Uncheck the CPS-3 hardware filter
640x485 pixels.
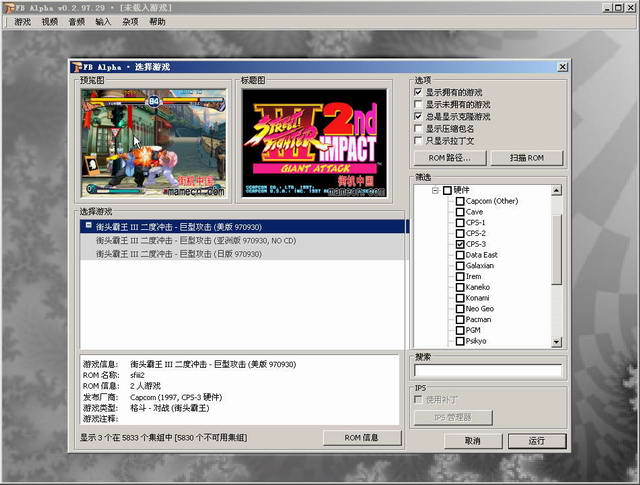click(x=460, y=244)
